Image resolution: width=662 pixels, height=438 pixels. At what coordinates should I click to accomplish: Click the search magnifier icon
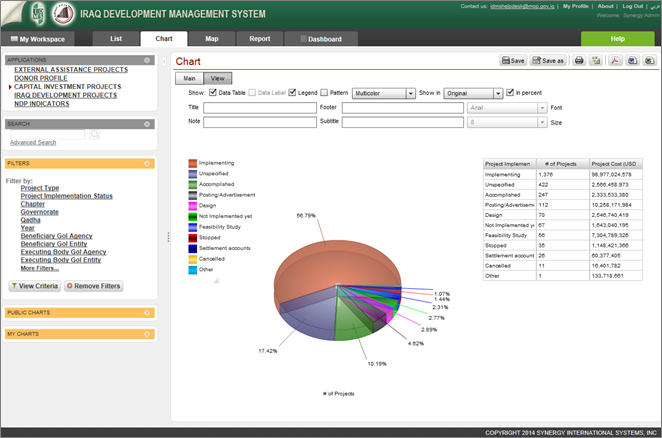(95, 134)
